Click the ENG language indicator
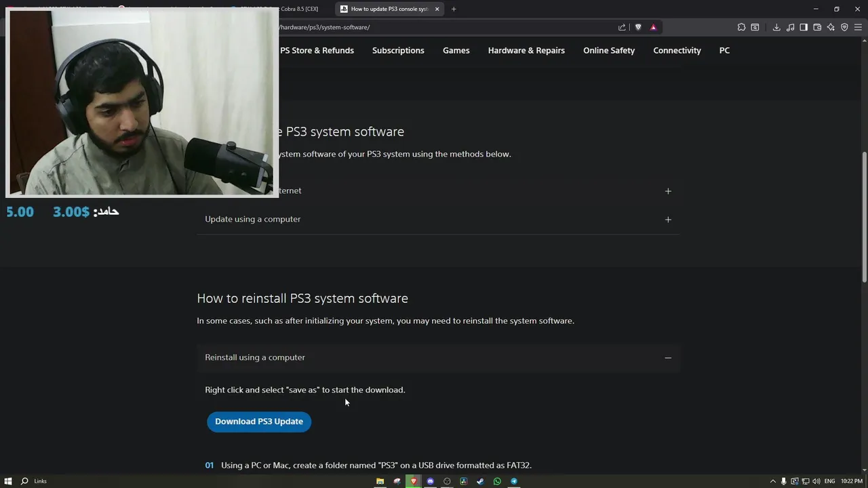868x488 pixels. click(829, 481)
